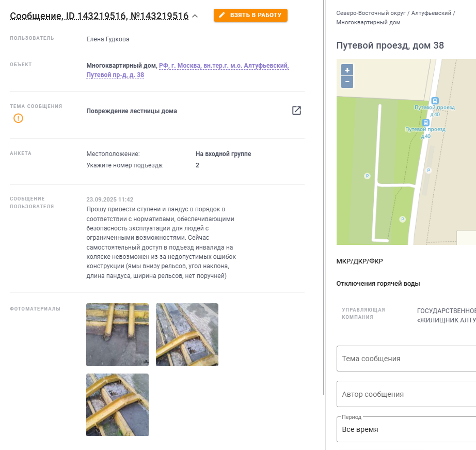The width and height of the screenshot is (476, 450).
Task: Select the Отключения горячей воды section
Action: point(378,284)
